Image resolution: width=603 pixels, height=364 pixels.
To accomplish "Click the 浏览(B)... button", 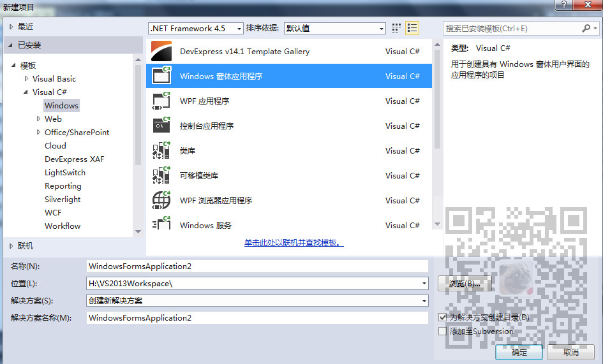I will coord(465,284).
